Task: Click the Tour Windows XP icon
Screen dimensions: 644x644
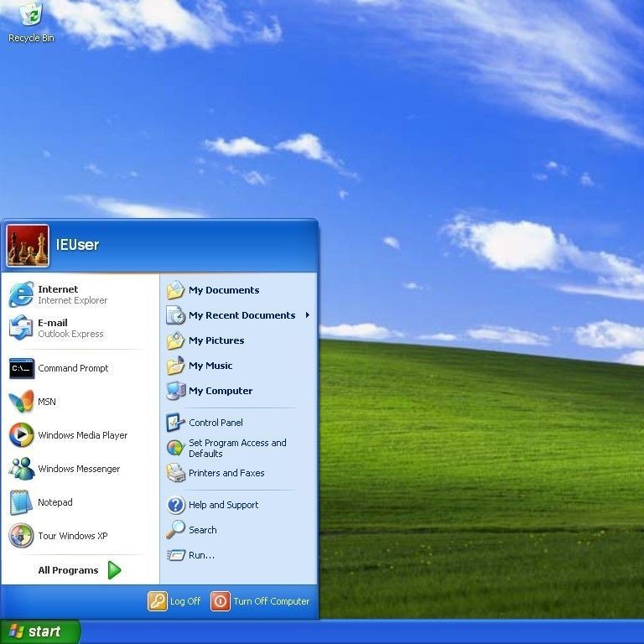Action: [21, 536]
